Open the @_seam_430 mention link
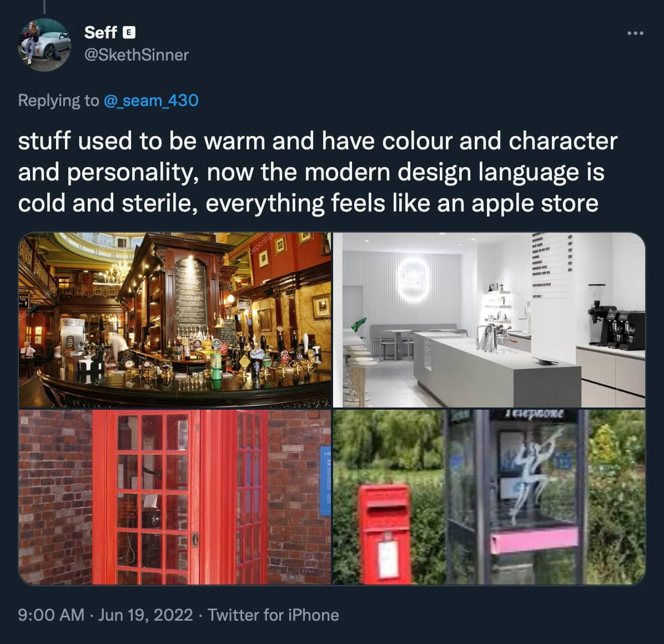664x644 pixels. [x=151, y=101]
